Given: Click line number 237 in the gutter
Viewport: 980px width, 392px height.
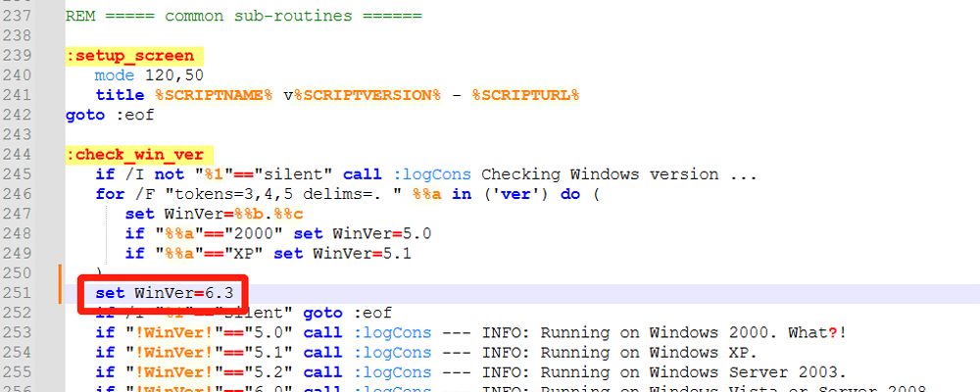Looking at the screenshot, I should [x=20, y=17].
